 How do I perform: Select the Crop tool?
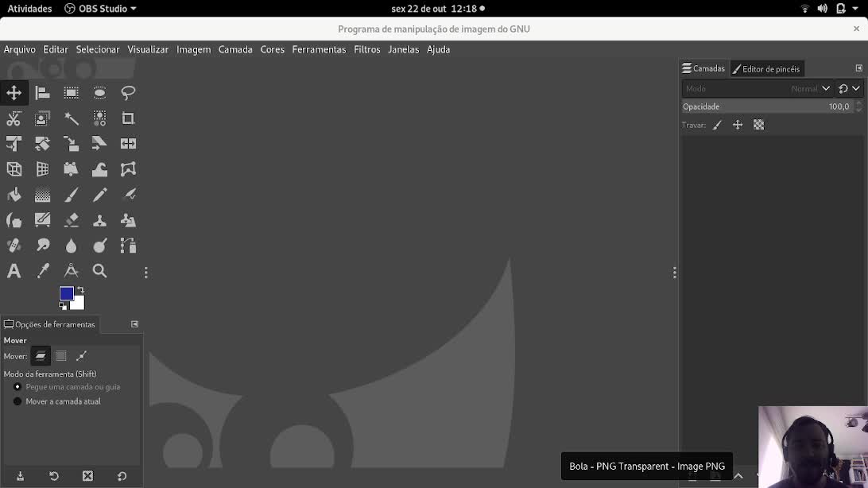click(128, 118)
